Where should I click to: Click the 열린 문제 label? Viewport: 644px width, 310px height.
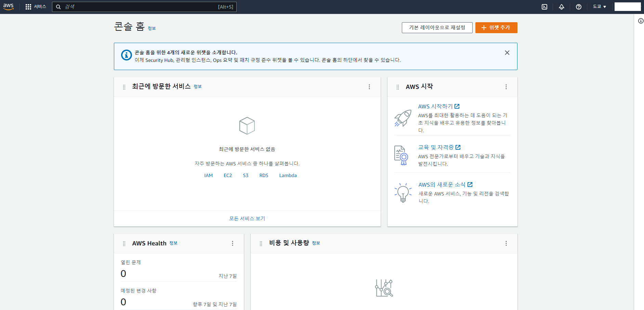click(131, 262)
